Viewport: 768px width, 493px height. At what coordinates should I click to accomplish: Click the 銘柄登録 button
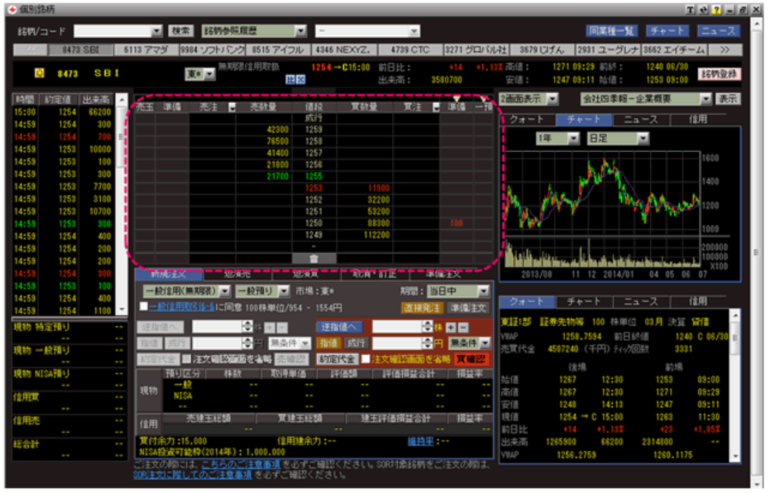pos(719,74)
